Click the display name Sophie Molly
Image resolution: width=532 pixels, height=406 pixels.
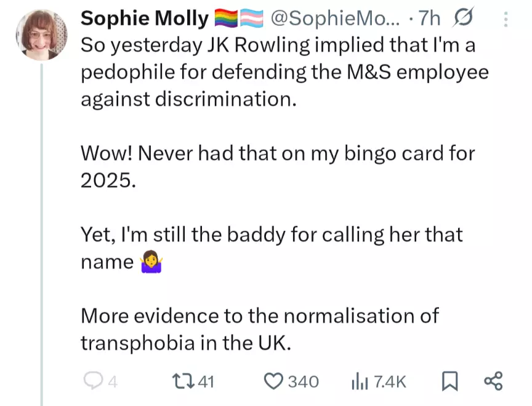[x=145, y=19]
